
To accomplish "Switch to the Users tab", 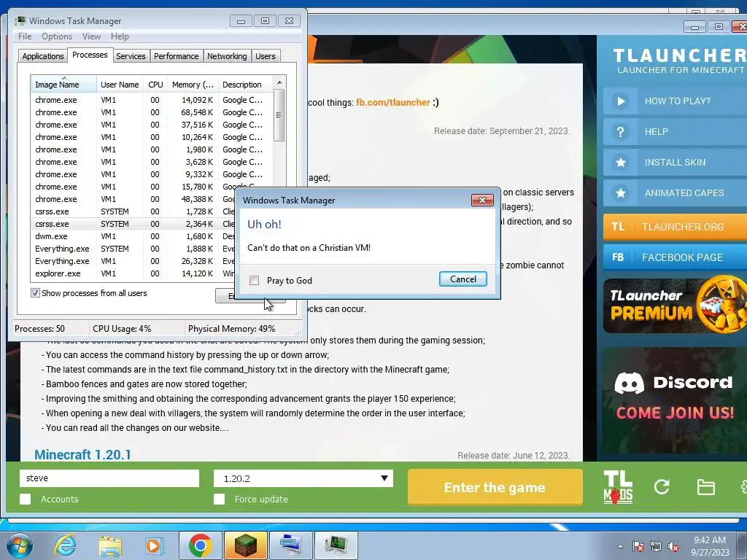I will coord(266,56).
